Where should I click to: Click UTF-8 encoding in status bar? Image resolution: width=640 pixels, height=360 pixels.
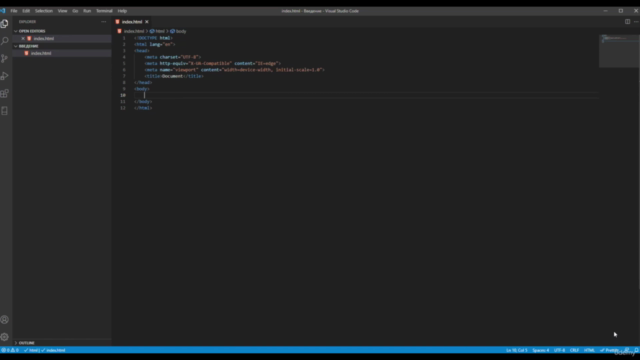[x=560, y=350]
